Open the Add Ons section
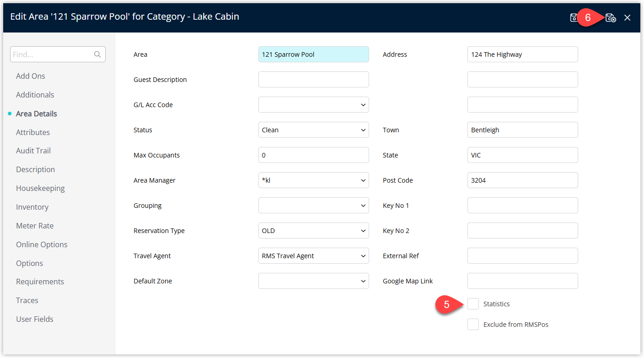The image size is (644, 358). pos(31,76)
